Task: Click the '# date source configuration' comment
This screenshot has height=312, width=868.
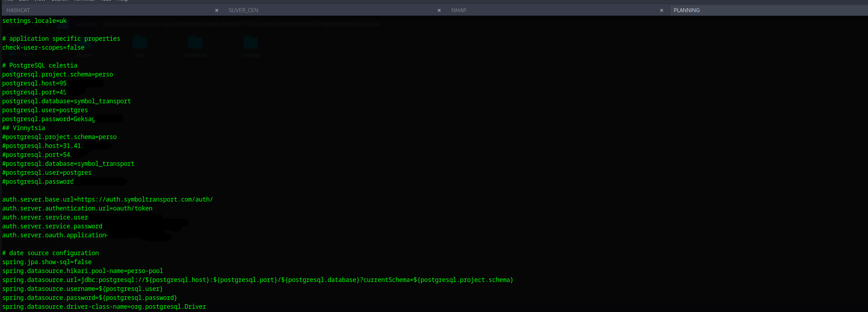Action: point(50,253)
